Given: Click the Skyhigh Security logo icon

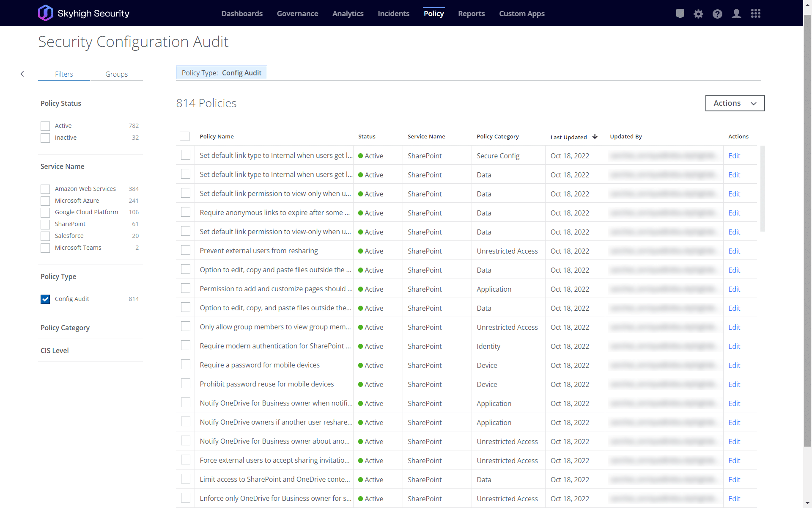Looking at the screenshot, I should pyautogui.click(x=46, y=13).
